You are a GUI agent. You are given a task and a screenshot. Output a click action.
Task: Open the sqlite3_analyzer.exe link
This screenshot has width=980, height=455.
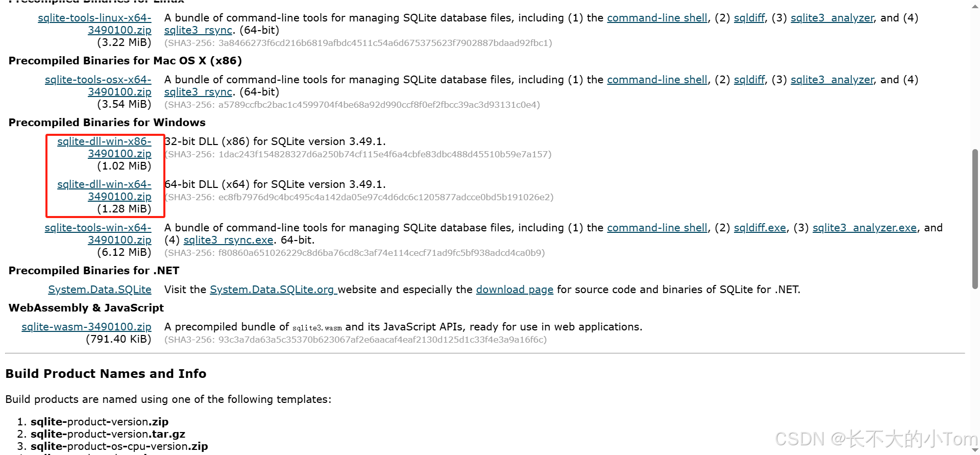coord(864,227)
